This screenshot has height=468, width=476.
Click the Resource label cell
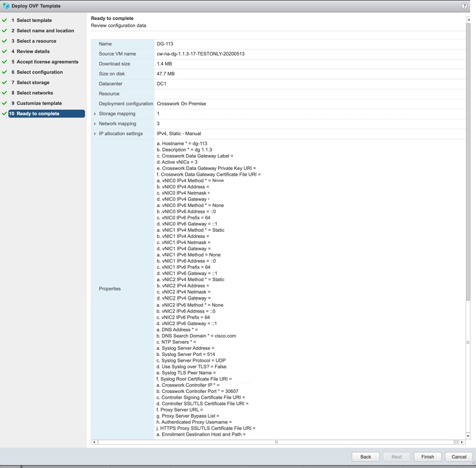(122, 94)
